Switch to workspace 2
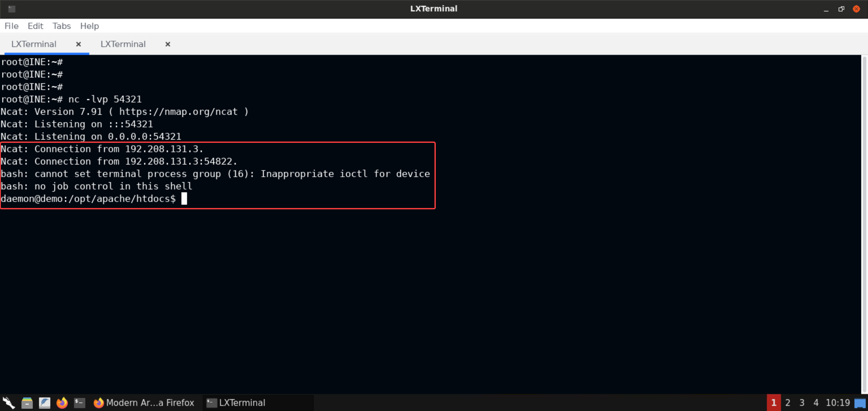 coord(788,402)
